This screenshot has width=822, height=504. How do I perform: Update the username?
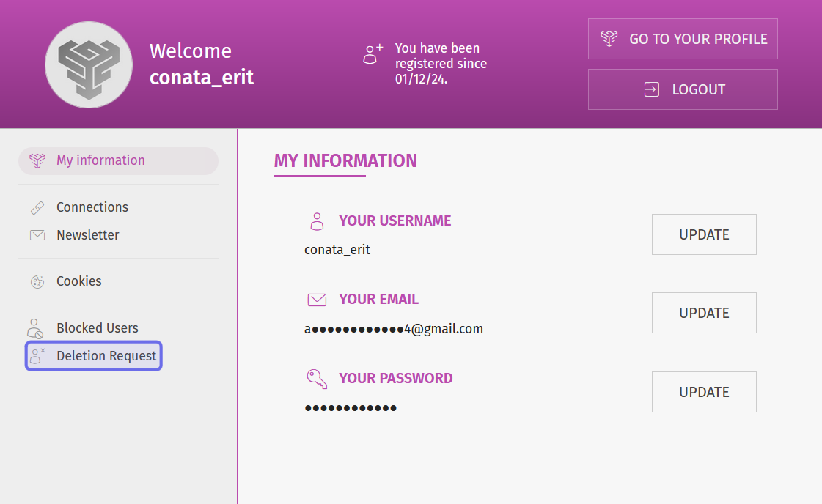pos(704,234)
